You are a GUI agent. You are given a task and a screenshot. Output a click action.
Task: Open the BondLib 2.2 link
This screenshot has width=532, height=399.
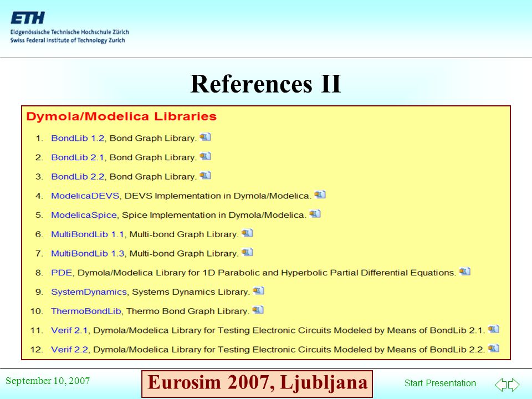pyautogui.click(x=78, y=177)
